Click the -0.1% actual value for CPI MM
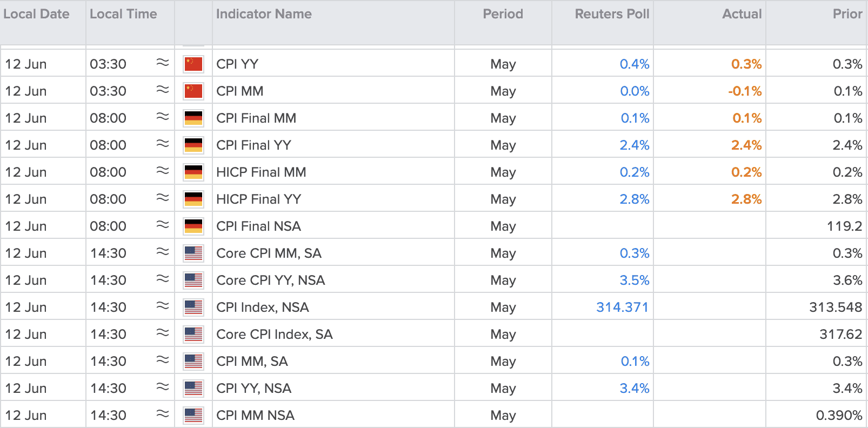The width and height of the screenshot is (868, 428). pos(745,91)
